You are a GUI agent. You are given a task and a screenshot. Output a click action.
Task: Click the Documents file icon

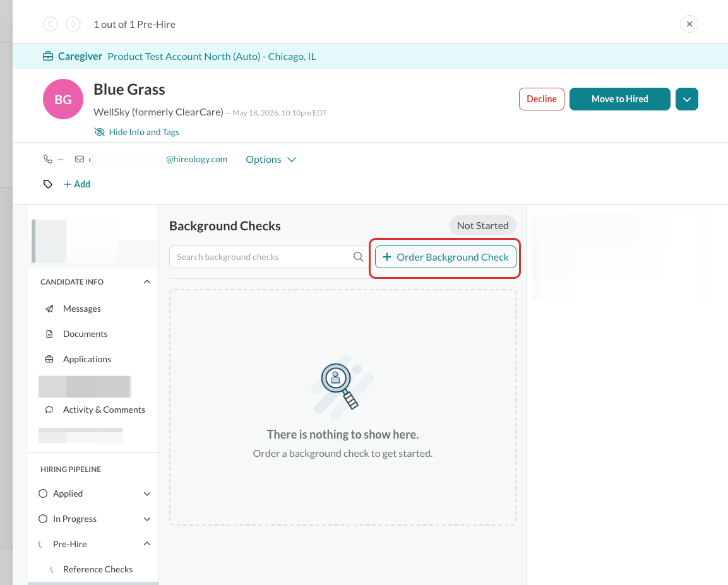(49, 334)
